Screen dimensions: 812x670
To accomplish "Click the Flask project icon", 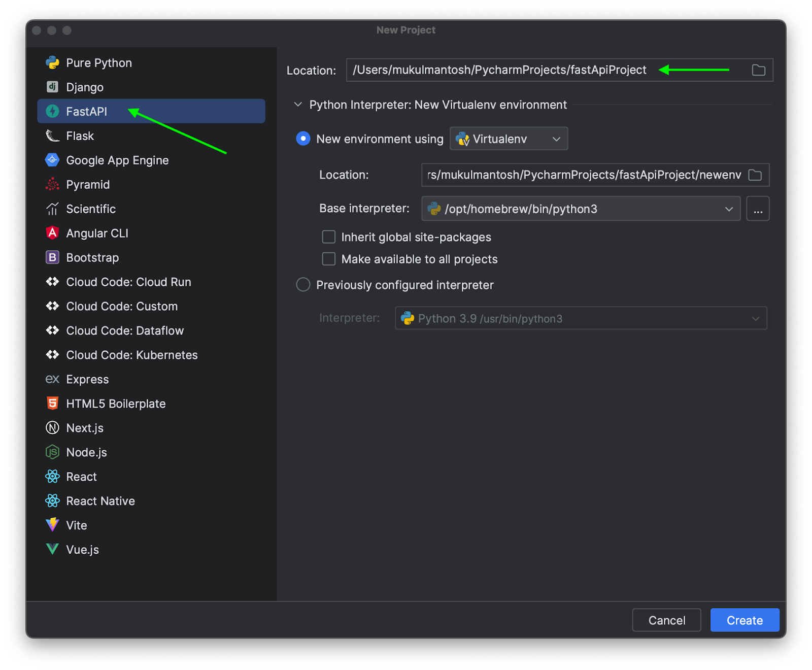I will [x=52, y=136].
